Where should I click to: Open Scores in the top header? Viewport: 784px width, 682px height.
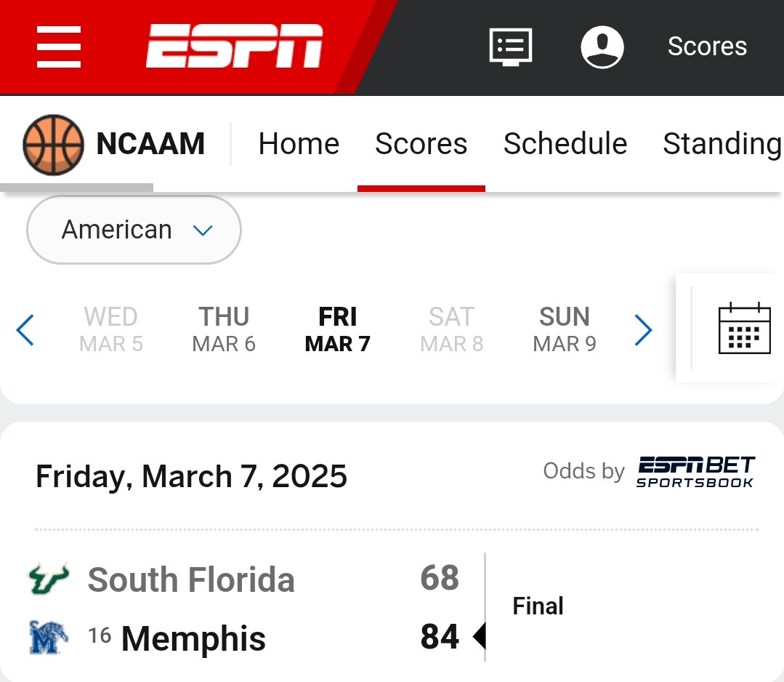[x=707, y=46]
